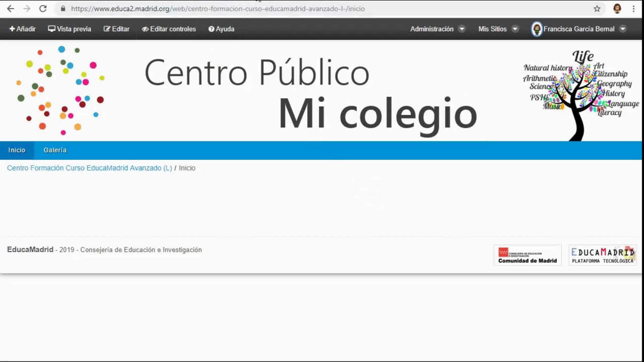Reload the page with refresh icon
Viewport: 644px width, 362px height.
click(43, 9)
